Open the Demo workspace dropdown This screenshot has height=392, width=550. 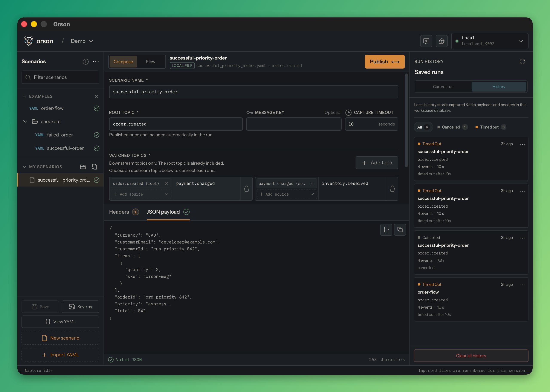click(82, 41)
